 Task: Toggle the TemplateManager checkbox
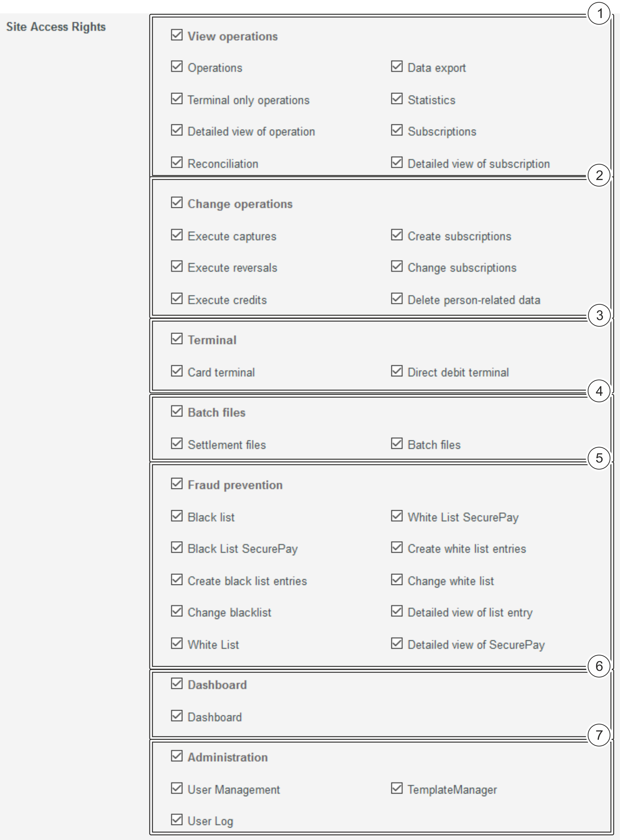click(x=396, y=788)
